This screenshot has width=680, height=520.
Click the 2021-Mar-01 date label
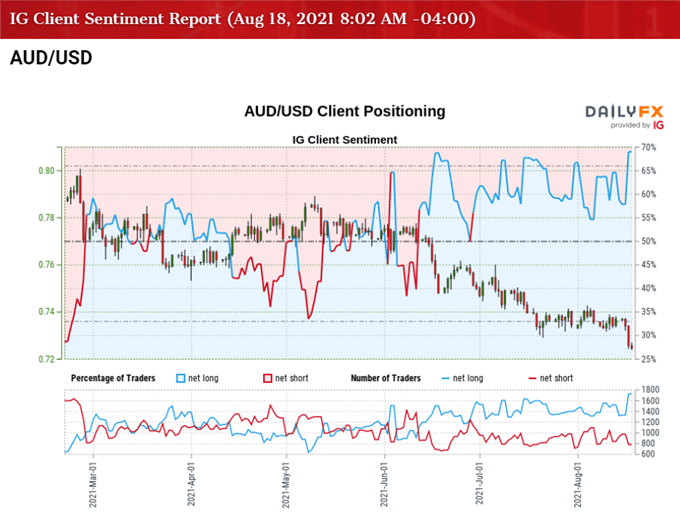[93, 484]
